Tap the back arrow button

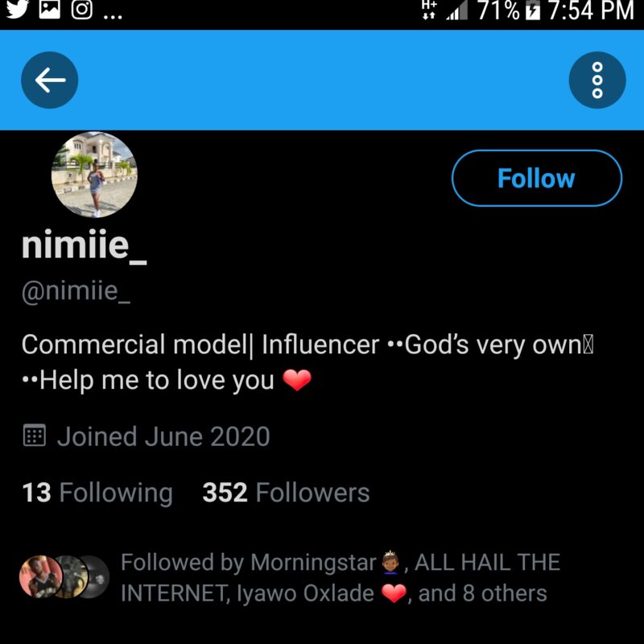point(49,80)
